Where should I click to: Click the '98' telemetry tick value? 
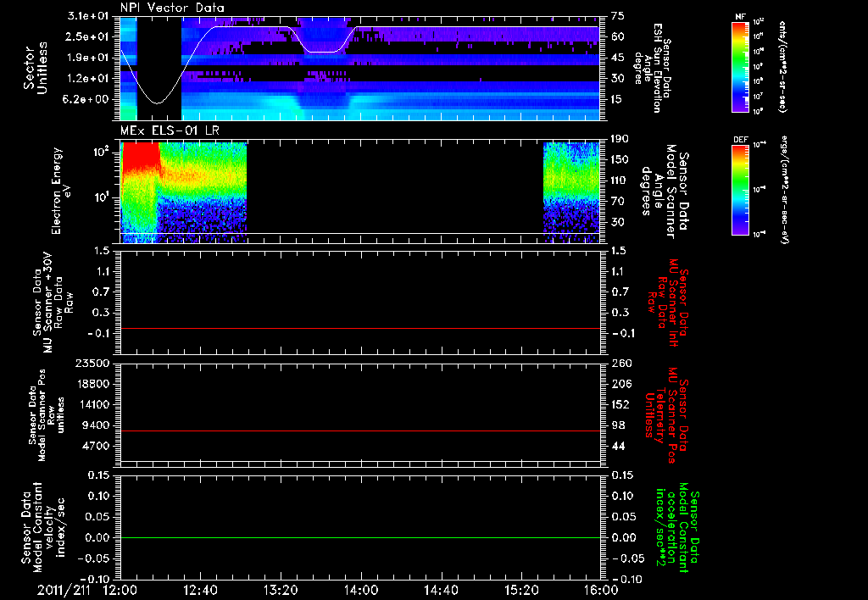pyautogui.click(x=618, y=425)
